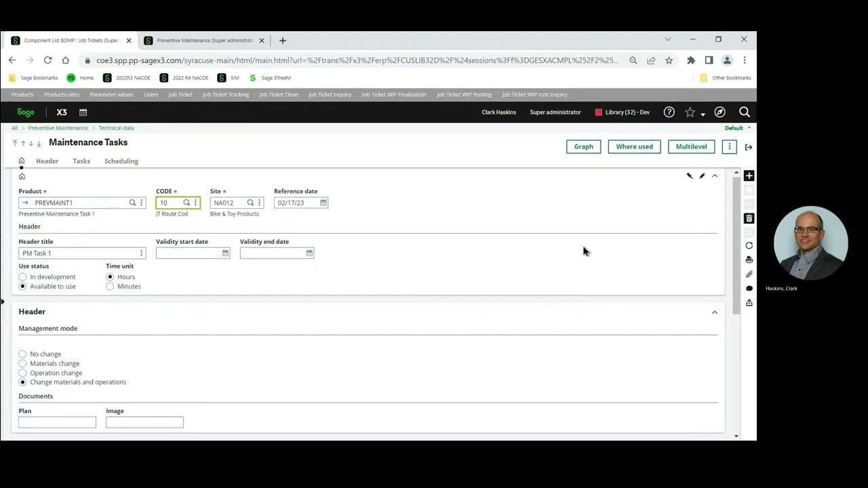Click the home icon below the tabs
Viewport: 868px width, 488px height.
coord(22,176)
